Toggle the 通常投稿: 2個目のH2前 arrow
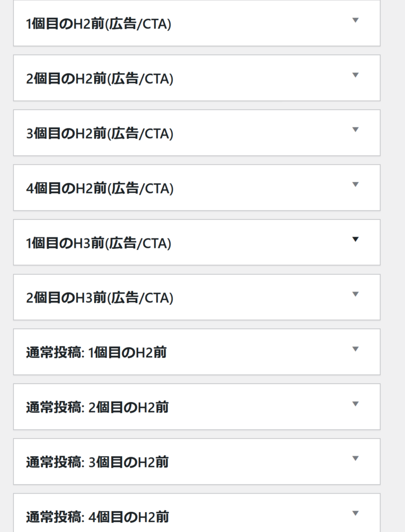The width and height of the screenshot is (405, 532). [356, 404]
